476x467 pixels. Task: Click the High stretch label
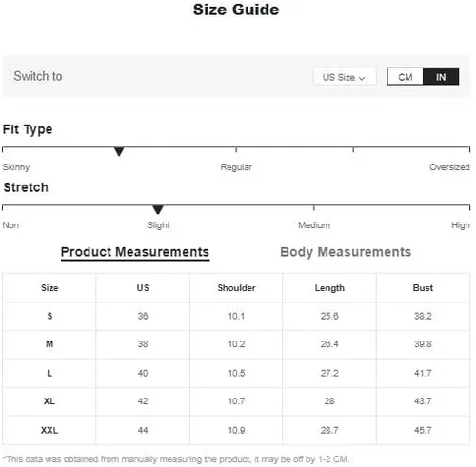click(461, 225)
